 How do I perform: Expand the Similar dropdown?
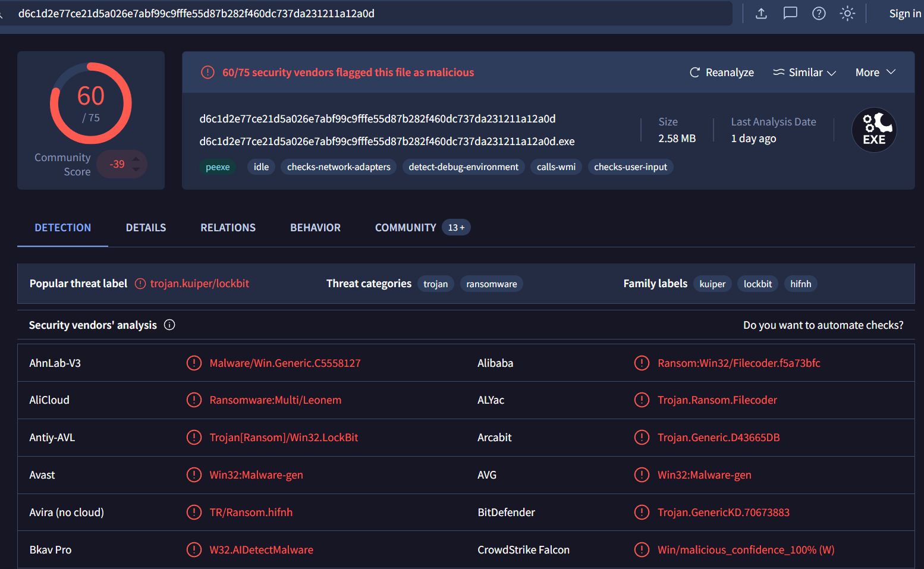804,73
